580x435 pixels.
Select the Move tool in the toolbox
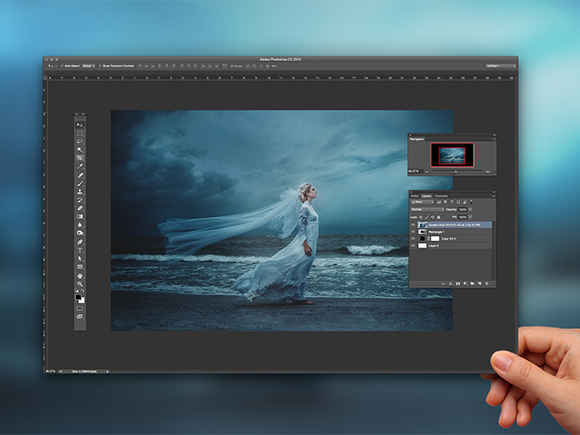pyautogui.click(x=80, y=125)
